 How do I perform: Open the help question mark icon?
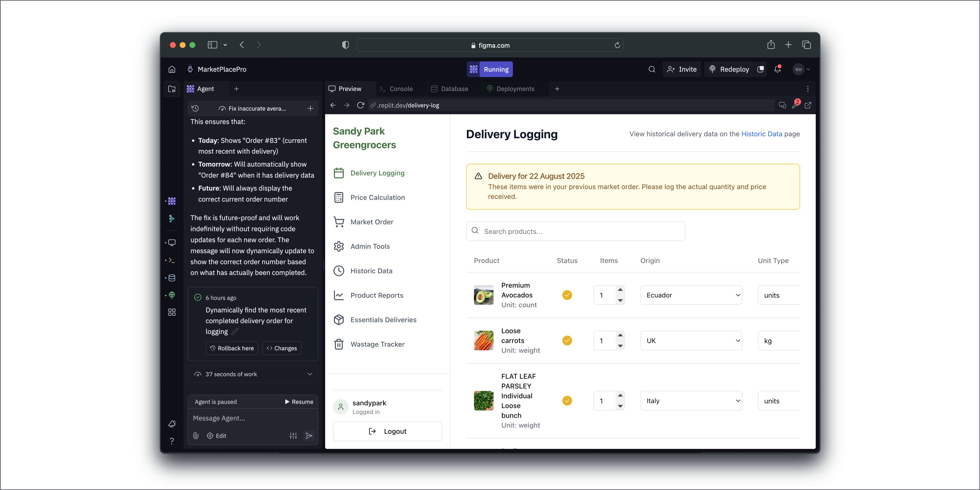click(172, 441)
